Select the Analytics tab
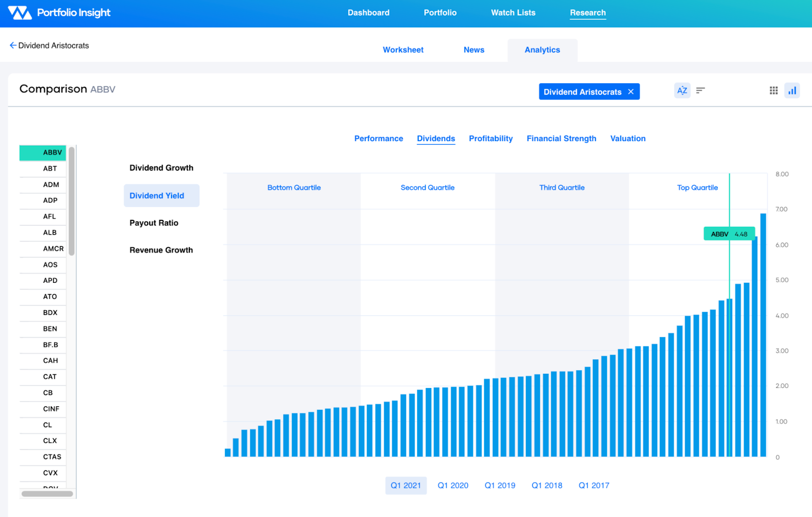The height and width of the screenshot is (517, 812). coord(543,50)
